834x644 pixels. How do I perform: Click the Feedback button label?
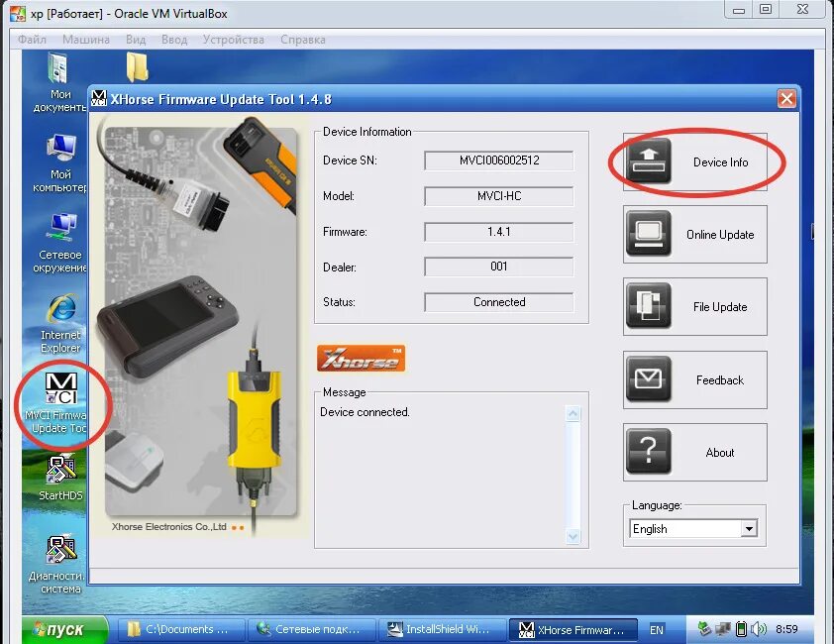click(x=720, y=380)
